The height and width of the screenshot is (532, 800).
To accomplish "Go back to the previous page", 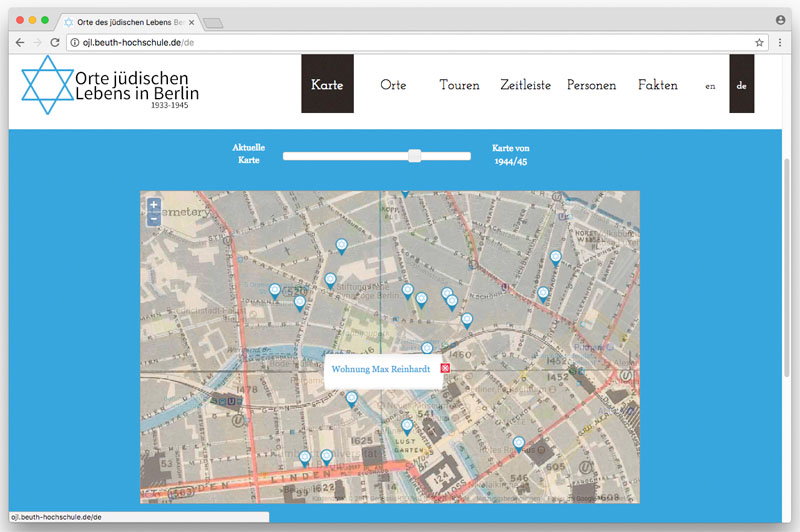I will tap(20, 43).
